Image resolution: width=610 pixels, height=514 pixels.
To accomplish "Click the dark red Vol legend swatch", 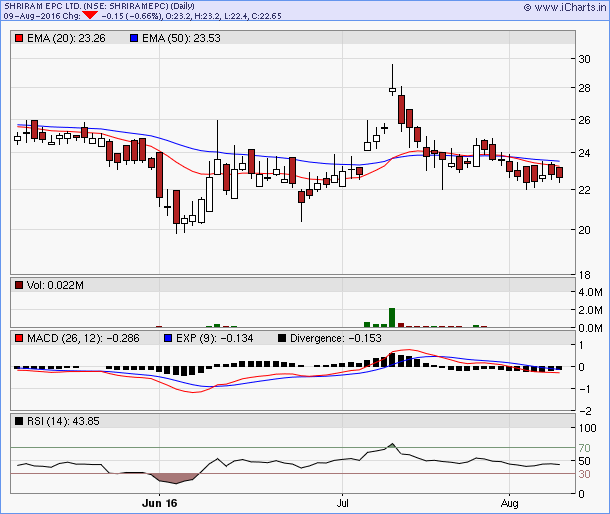I will pyautogui.click(x=19, y=285).
